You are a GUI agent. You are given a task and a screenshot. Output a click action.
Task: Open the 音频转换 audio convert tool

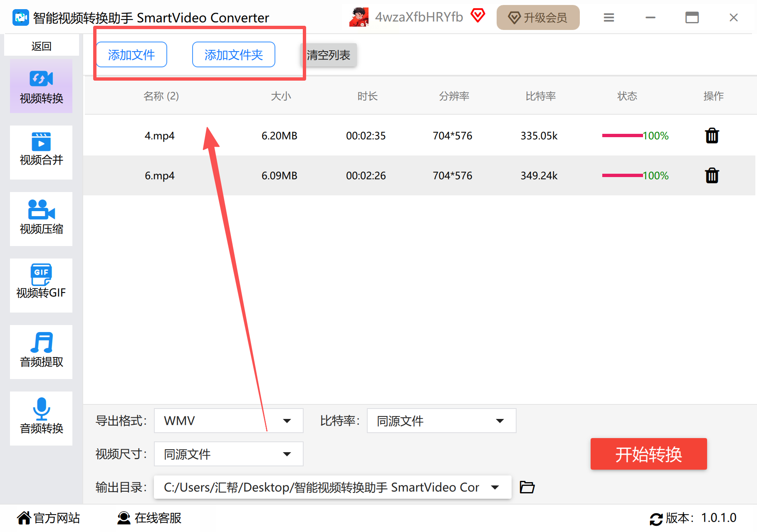41,419
